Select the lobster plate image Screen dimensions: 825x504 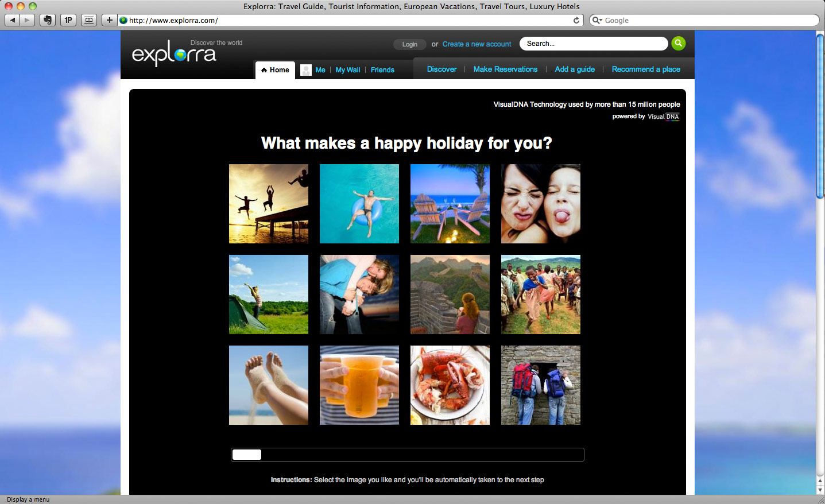[450, 385]
